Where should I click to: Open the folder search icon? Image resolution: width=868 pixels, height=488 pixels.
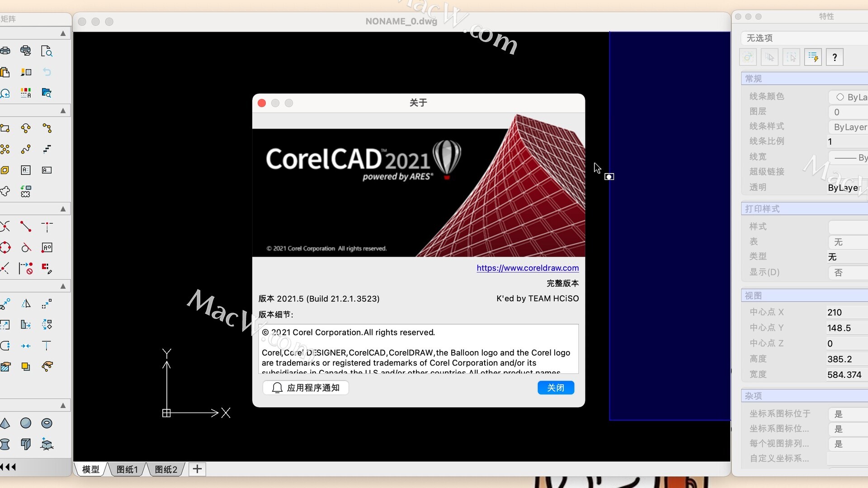coord(47,93)
